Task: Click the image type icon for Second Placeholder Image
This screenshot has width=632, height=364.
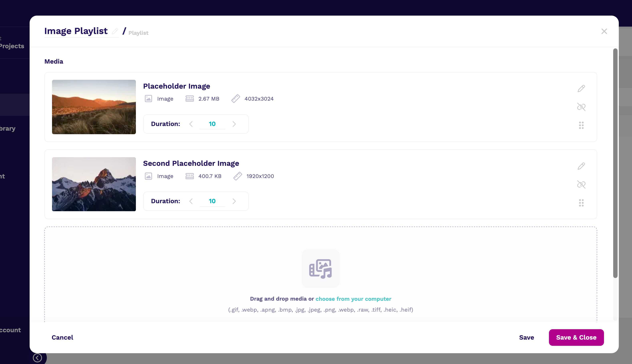Action: pyautogui.click(x=148, y=176)
